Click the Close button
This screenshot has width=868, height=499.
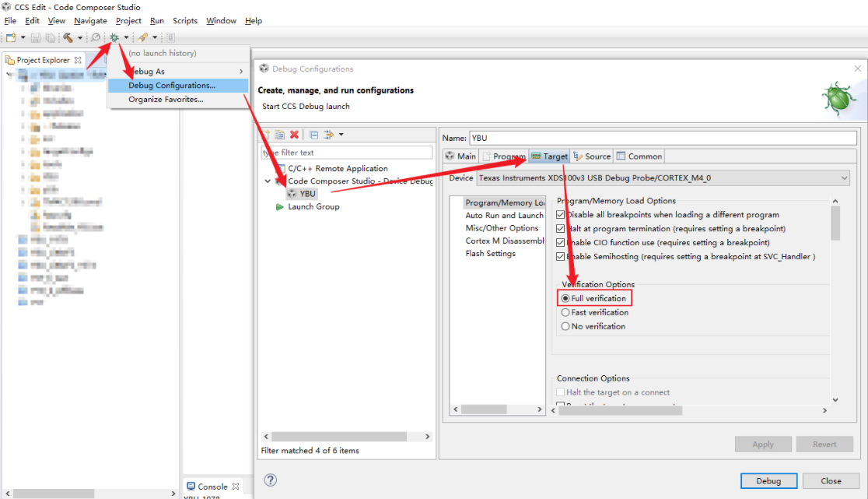pyautogui.click(x=831, y=481)
